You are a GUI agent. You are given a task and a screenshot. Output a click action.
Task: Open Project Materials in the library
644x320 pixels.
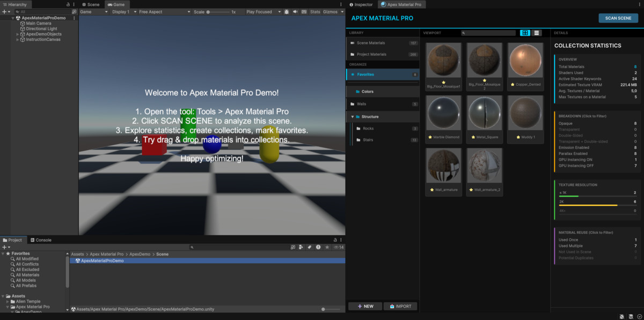pos(383,54)
